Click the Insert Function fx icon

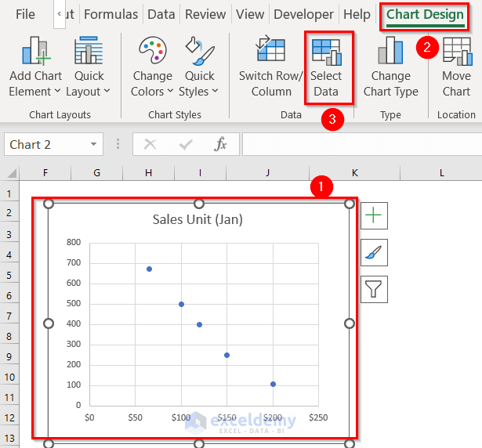click(x=220, y=144)
